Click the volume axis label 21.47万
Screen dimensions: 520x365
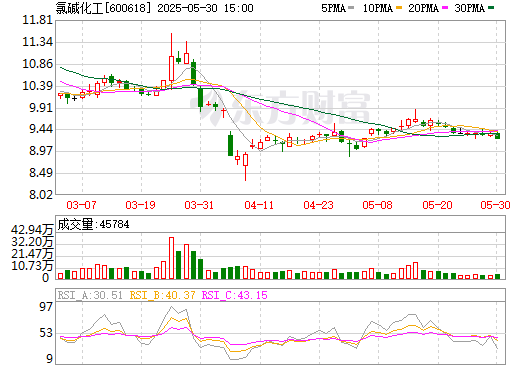32,254
